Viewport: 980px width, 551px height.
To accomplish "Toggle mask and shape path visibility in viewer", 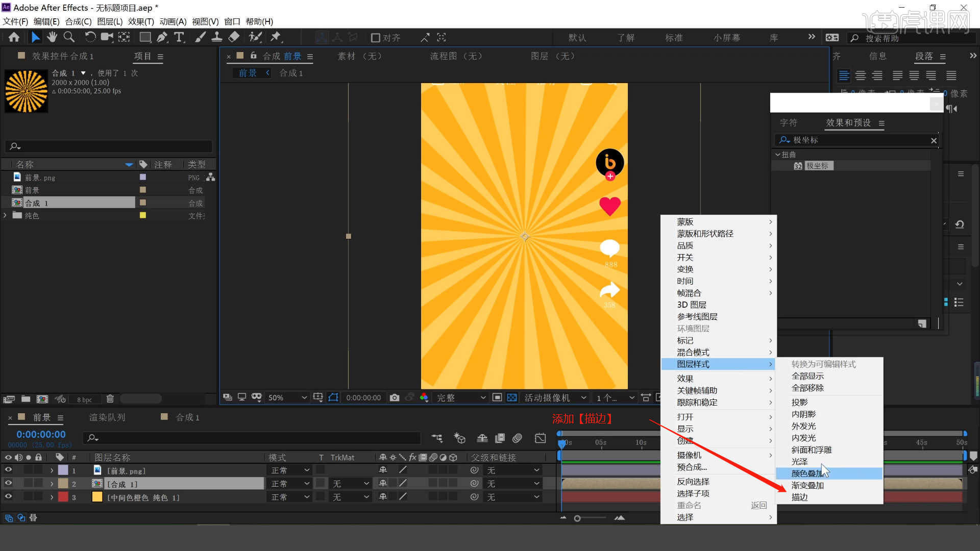I will click(x=333, y=397).
